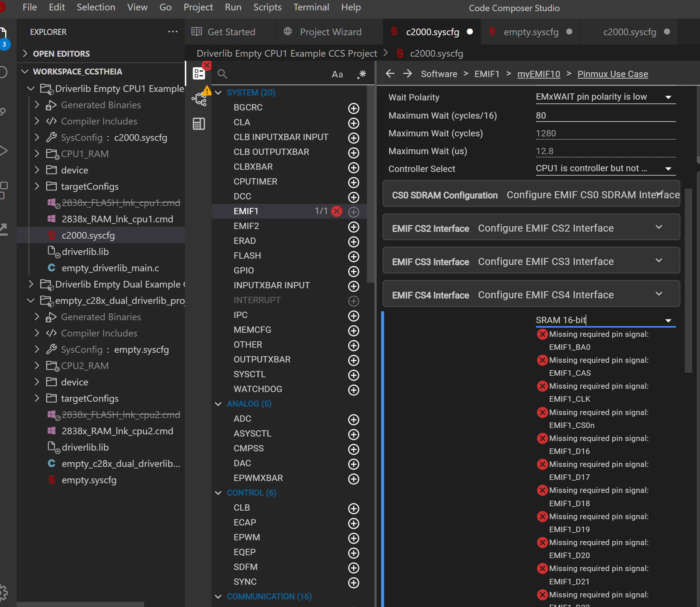Image resolution: width=700 pixels, height=607 pixels.
Task: Open empty_driverlib_main.c in explorer
Action: pyautogui.click(x=110, y=268)
